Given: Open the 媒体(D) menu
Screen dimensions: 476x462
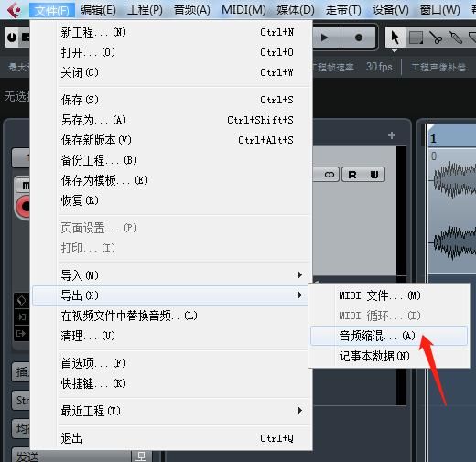Looking at the screenshot, I should [296, 10].
